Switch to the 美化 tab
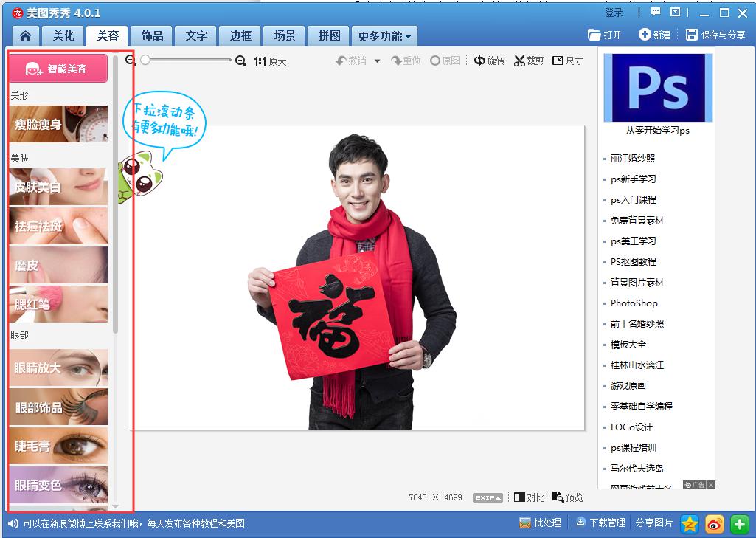Image resolution: width=756 pixels, height=538 pixels. 63,35
